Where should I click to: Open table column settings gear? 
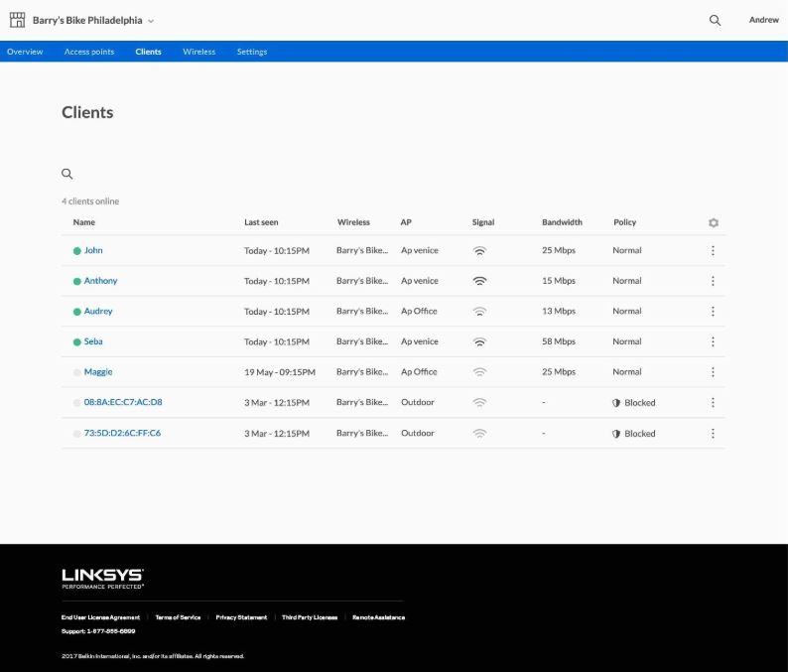click(713, 223)
